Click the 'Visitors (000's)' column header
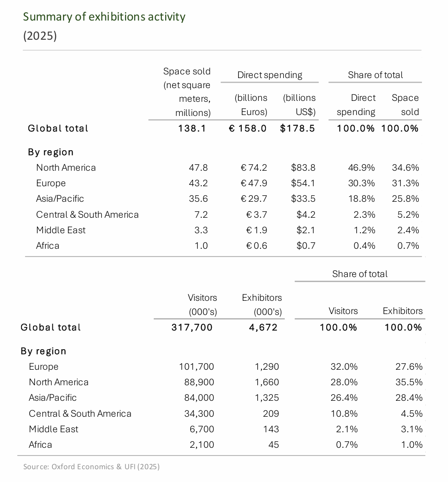The width and height of the screenshot is (448, 482). [202, 304]
